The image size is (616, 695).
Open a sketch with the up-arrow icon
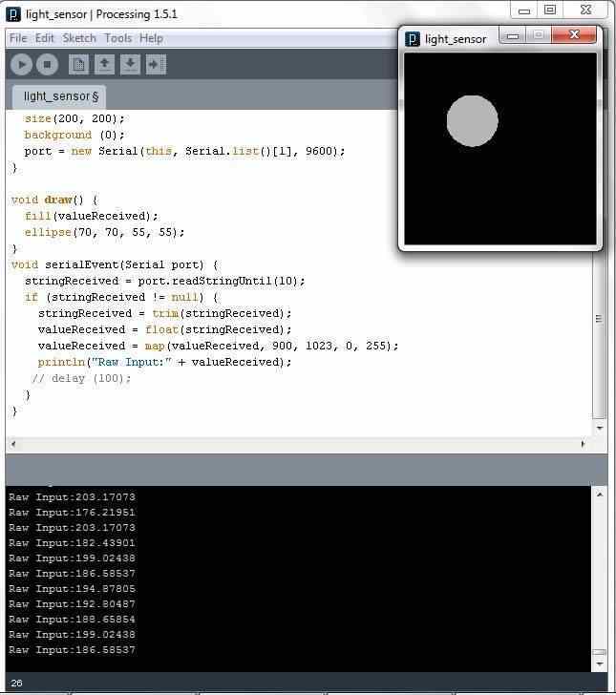(104, 65)
